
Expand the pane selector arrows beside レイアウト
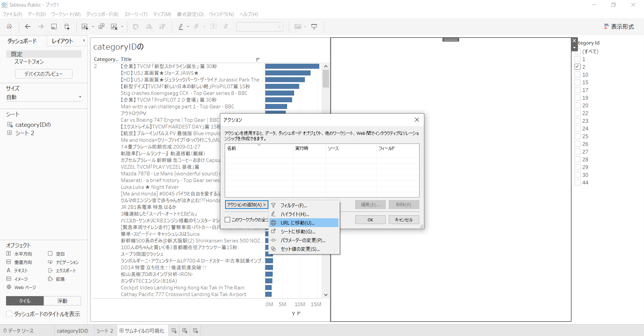pos(84,41)
